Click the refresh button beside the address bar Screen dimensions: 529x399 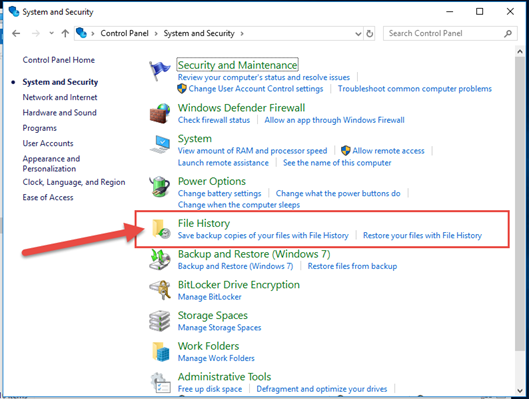click(x=370, y=33)
